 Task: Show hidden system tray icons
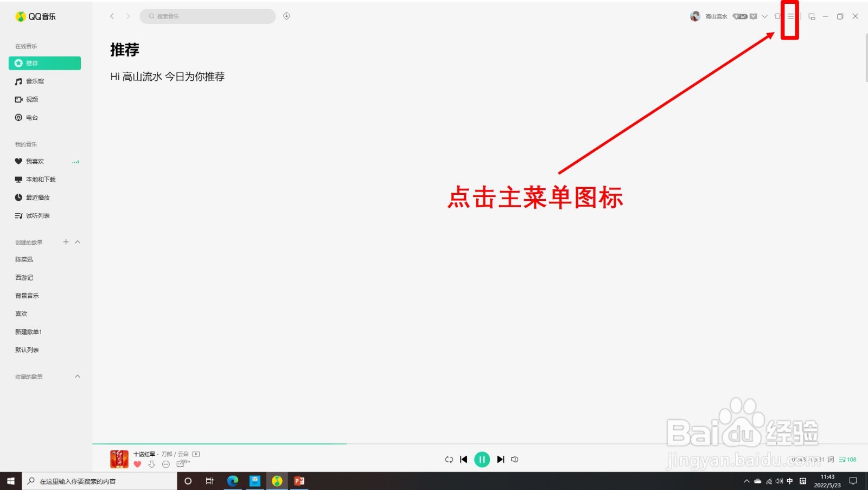point(746,481)
